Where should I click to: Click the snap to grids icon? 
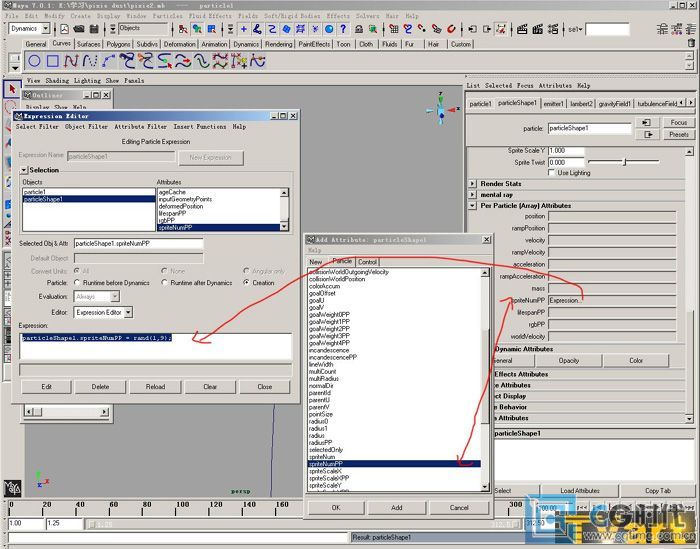(393, 29)
